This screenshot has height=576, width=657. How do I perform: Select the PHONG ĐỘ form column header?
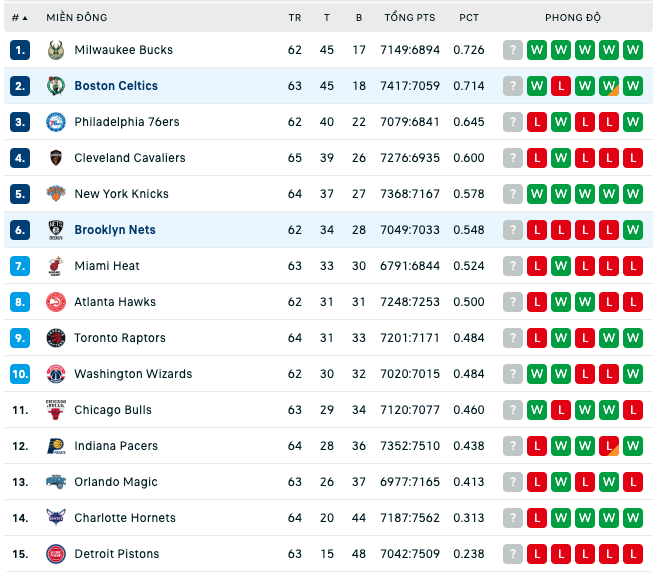[x=573, y=18]
